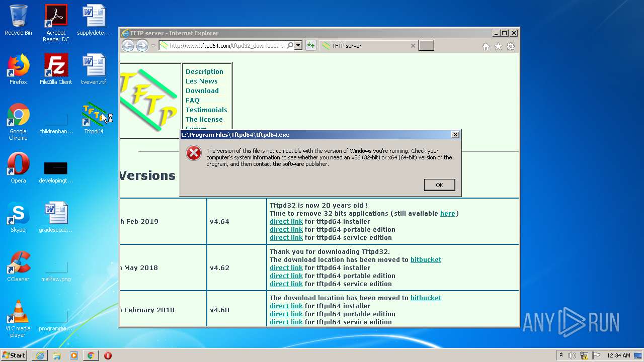Launch Firefox from desktop shortcut
The width and height of the screenshot is (644, 362).
(x=18, y=69)
